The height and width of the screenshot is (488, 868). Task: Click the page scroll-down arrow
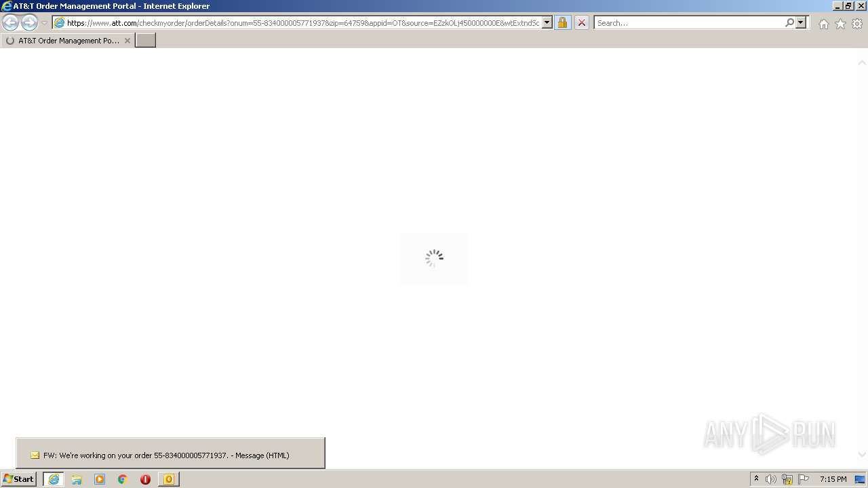pos(862,455)
